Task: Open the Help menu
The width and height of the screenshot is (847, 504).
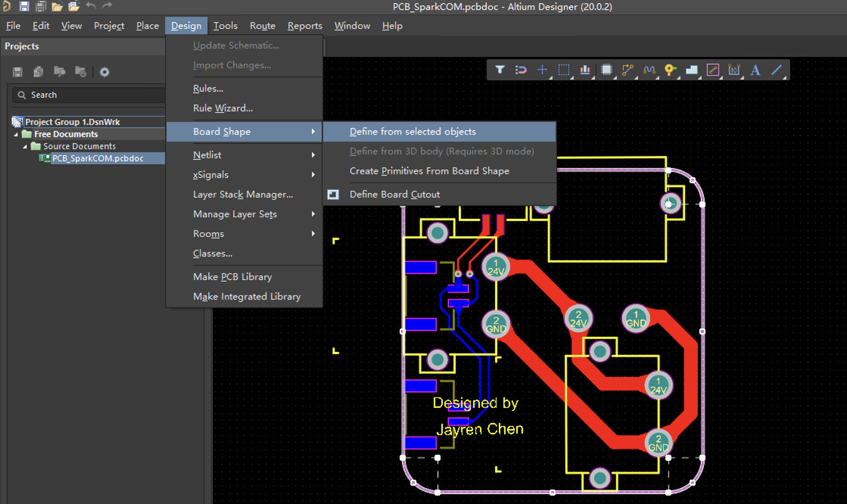Action: (392, 26)
